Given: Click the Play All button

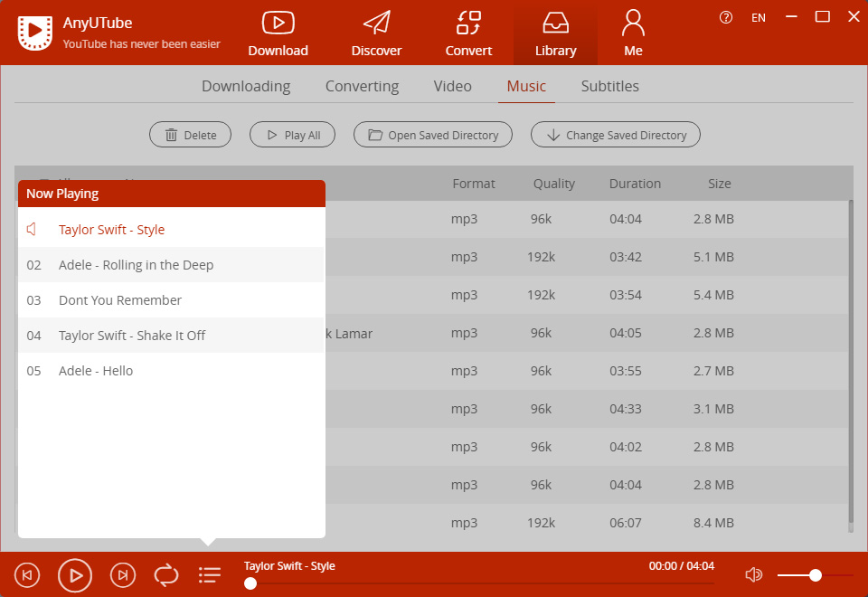Looking at the screenshot, I should coord(292,135).
